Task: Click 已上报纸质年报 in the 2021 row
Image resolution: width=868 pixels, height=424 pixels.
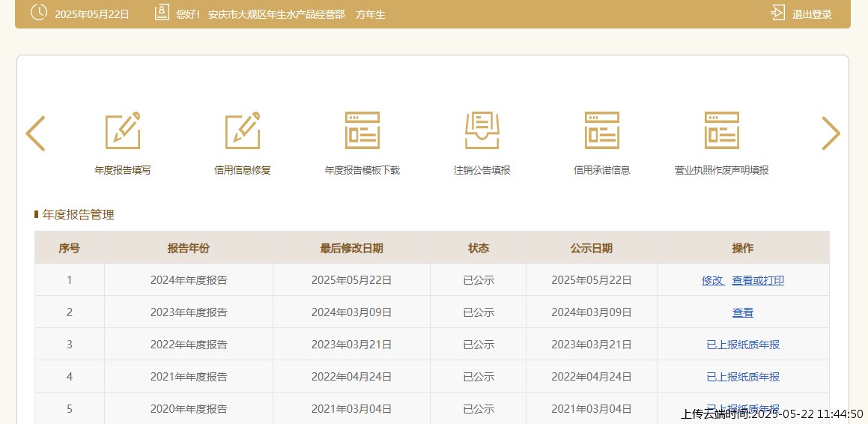Action: pos(743,376)
